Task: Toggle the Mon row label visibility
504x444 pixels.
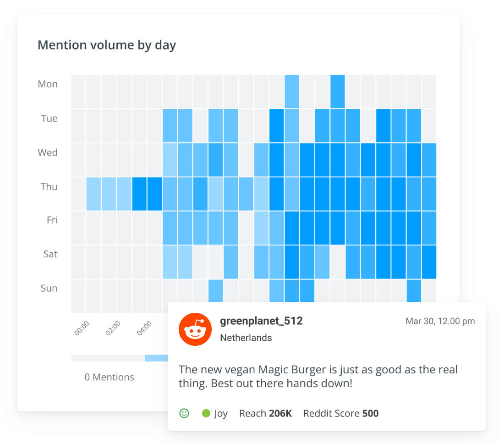Action: point(48,84)
